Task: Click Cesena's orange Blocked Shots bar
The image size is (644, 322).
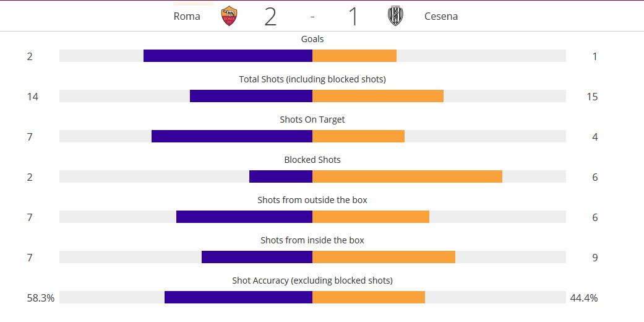Action: [x=408, y=177]
